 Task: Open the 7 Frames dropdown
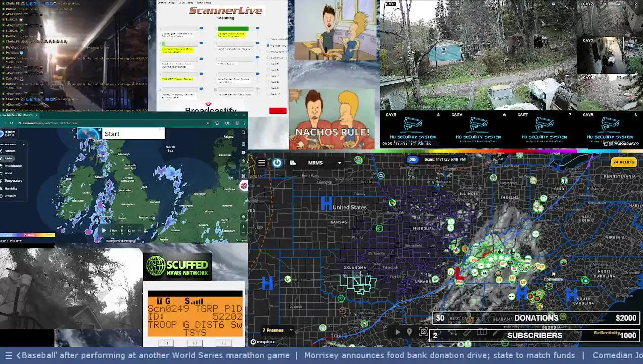coord(278,330)
